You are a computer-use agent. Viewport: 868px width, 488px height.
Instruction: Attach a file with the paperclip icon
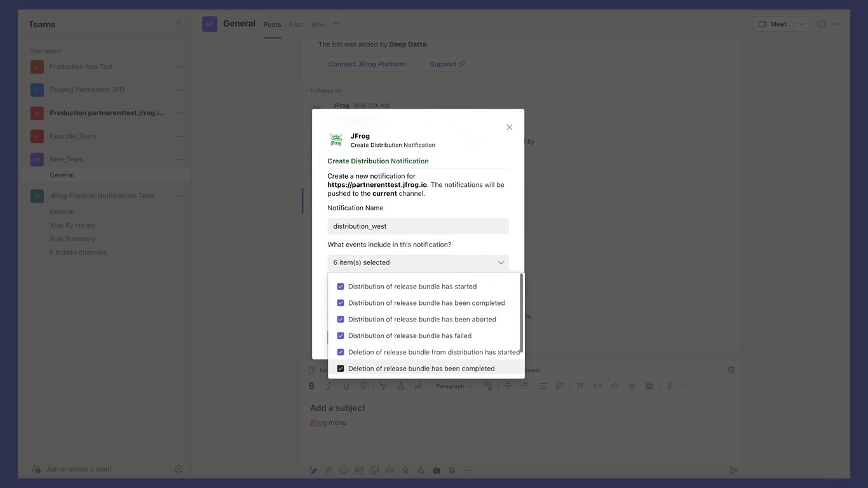(x=329, y=470)
